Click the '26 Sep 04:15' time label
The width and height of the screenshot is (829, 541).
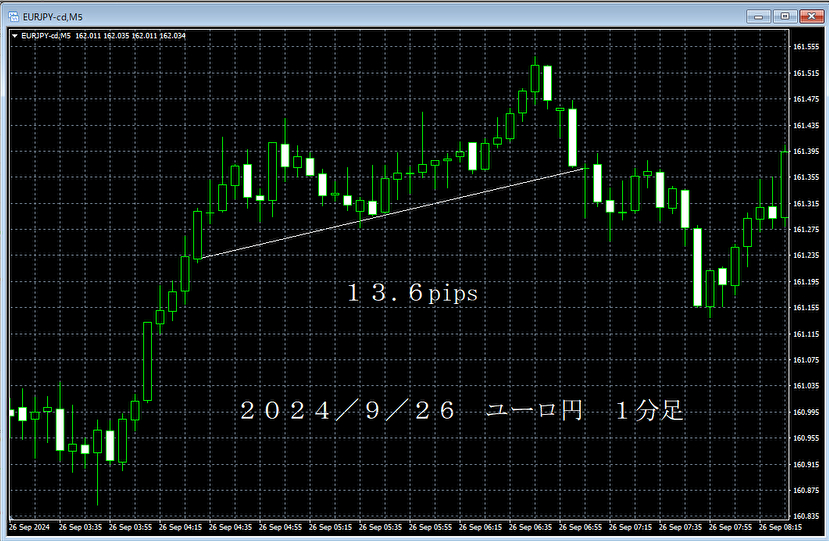coord(180,527)
